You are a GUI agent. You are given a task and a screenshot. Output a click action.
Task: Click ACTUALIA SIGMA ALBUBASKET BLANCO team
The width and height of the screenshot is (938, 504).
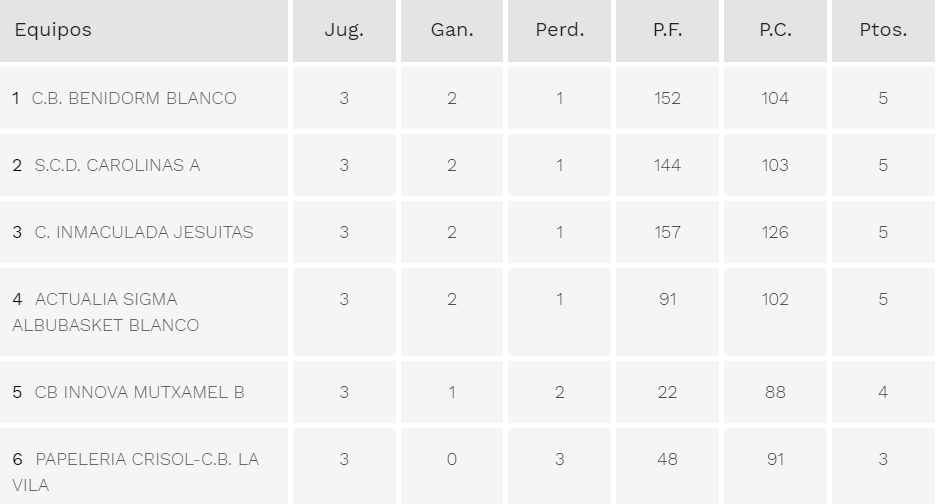click(x=106, y=312)
